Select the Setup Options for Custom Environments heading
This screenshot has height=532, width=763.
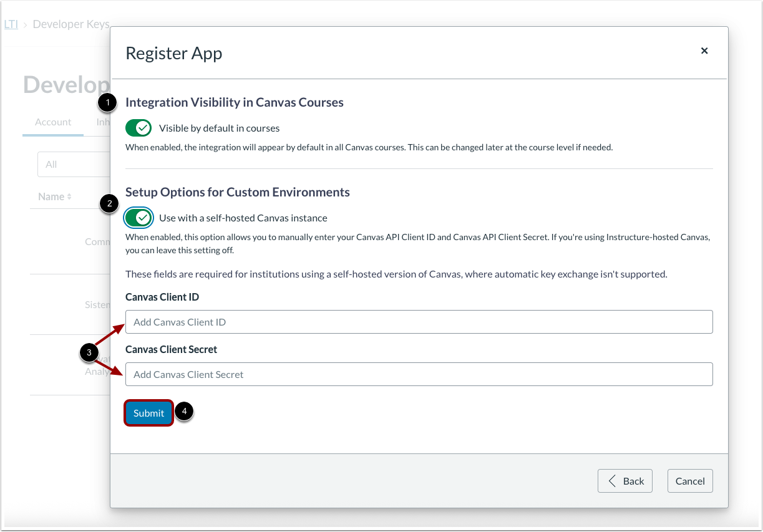(x=238, y=192)
